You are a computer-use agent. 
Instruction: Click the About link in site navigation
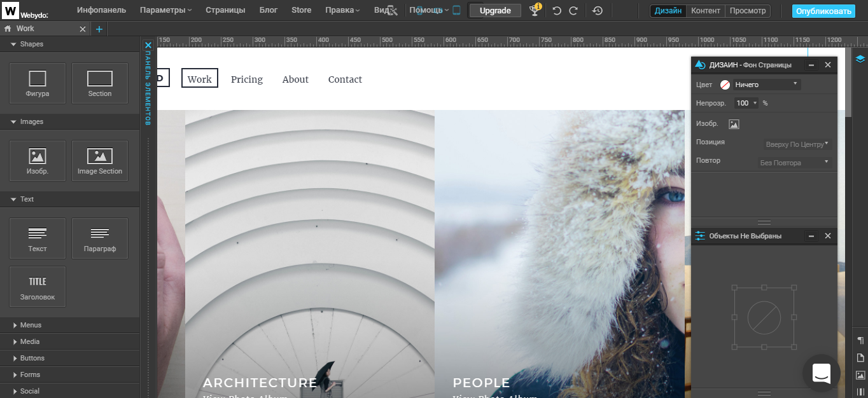(295, 79)
